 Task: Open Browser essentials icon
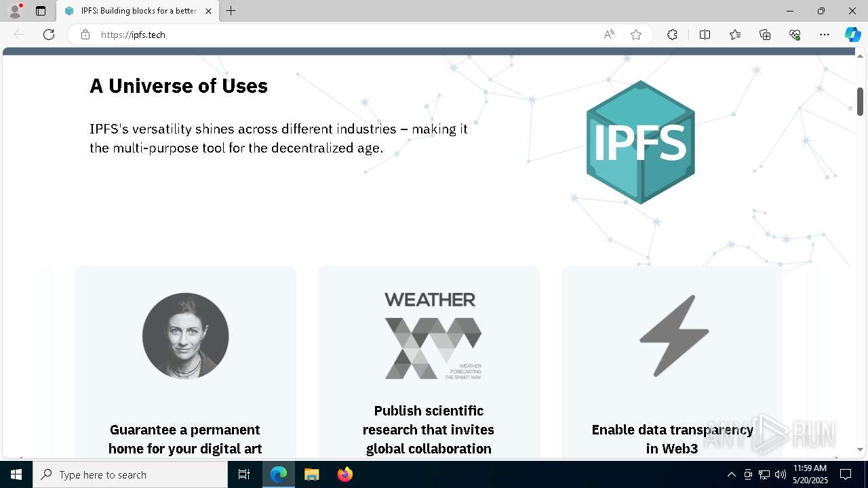[795, 35]
